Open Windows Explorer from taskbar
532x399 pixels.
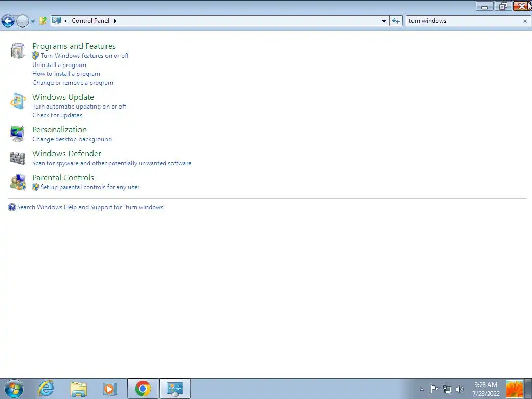click(78, 389)
